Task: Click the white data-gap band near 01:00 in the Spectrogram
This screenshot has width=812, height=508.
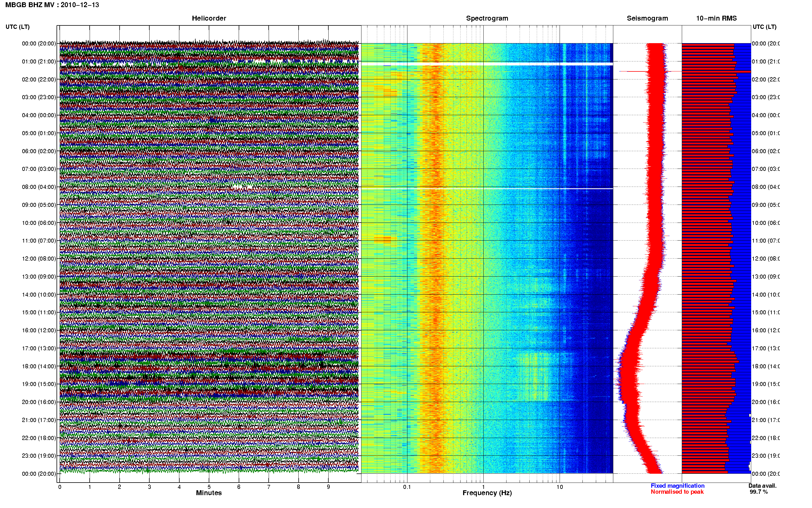Action: pyautogui.click(x=487, y=63)
